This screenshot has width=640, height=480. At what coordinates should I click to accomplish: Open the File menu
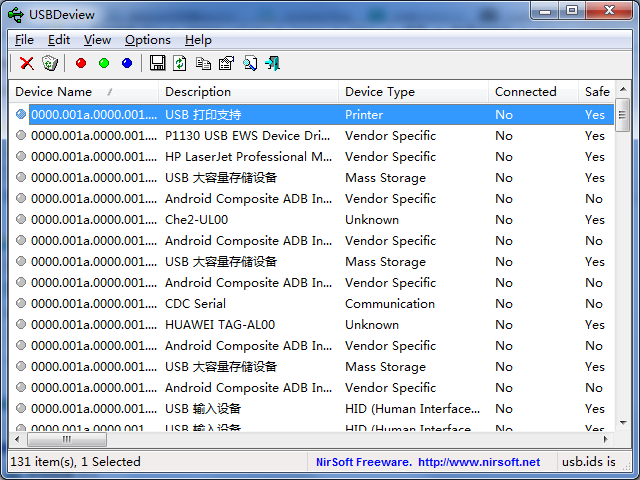24,40
